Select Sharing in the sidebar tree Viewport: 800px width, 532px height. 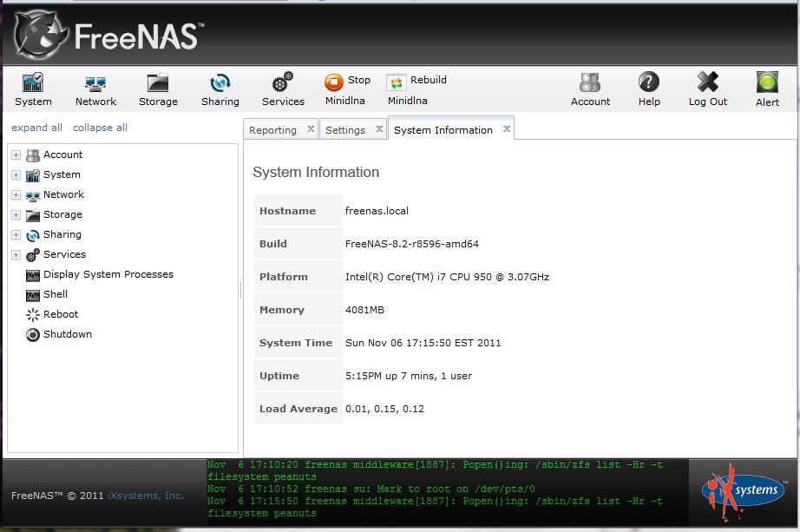point(62,234)
